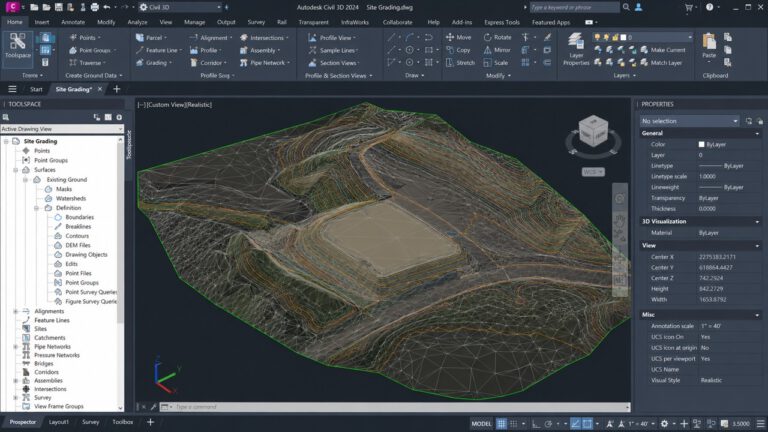Viewport: 768px width, 432px height.
Task: Click the Make Current layer button
Action: pos(663,50)
